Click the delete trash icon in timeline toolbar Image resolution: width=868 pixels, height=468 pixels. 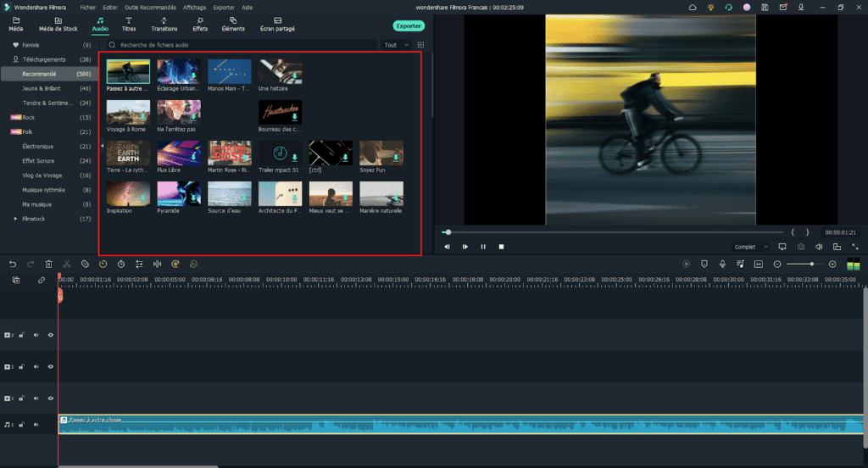[48, 265]
